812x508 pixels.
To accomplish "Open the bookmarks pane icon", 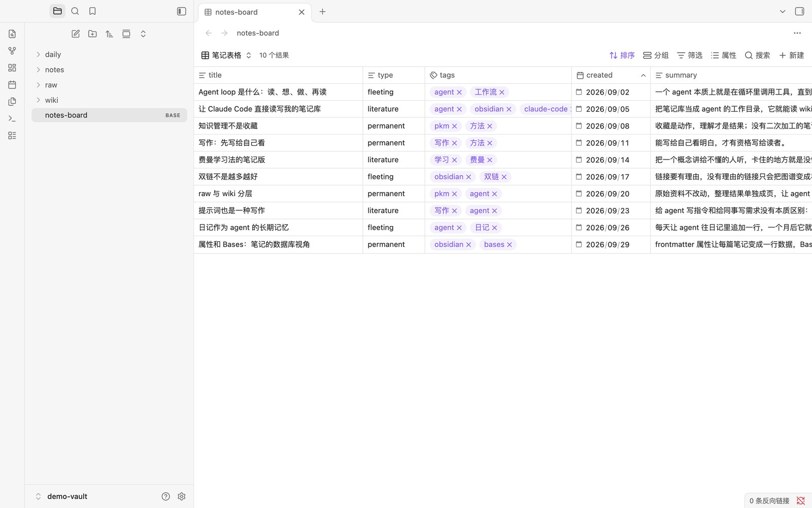I will tap(92, 11).
